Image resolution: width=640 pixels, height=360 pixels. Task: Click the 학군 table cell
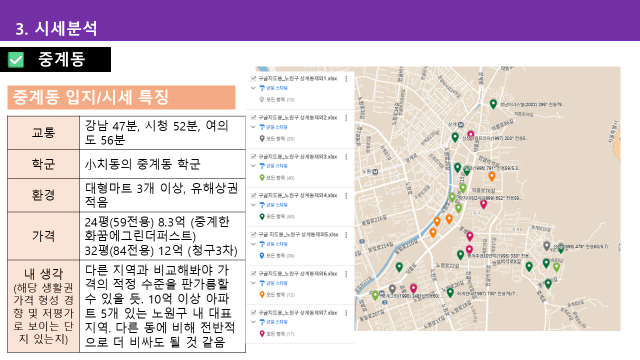point(43,164)
